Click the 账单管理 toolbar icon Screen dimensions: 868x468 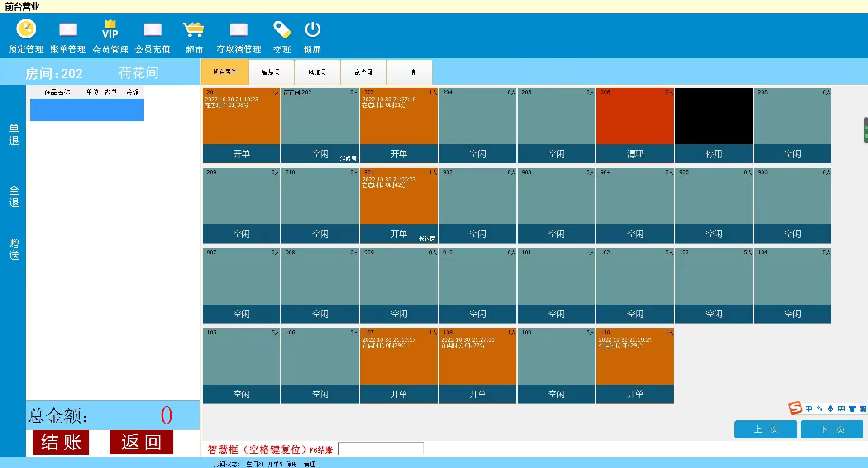click(68, 30)
